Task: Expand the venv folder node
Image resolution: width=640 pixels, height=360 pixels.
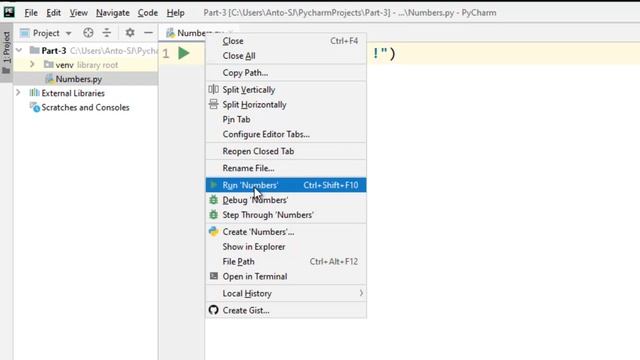Action: (x=32, y=64)
